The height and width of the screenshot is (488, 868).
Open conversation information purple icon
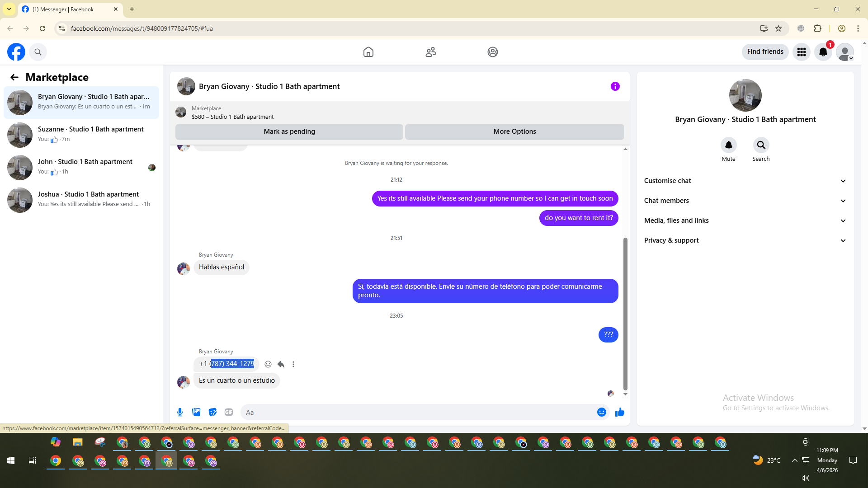(x=615, y=86)
